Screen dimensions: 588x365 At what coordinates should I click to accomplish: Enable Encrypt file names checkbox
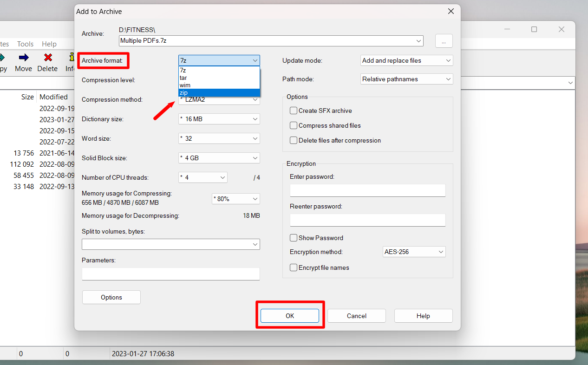[x=294, y=267]
